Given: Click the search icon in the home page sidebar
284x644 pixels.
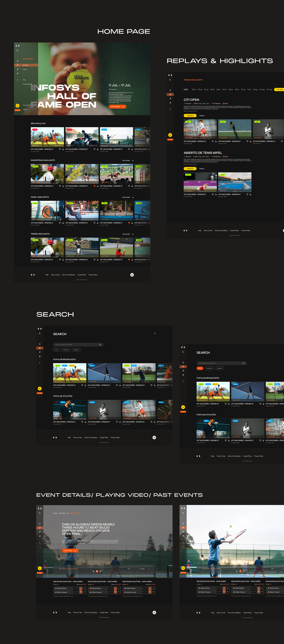Looking at the screenshot, I should [18, 50].
